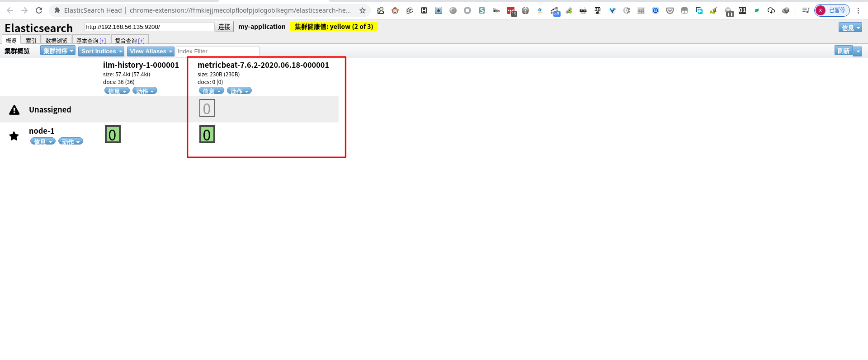Click the ilm-history-1-000001 index name
The width and height of the screenshot is (868, 360).
141,65
